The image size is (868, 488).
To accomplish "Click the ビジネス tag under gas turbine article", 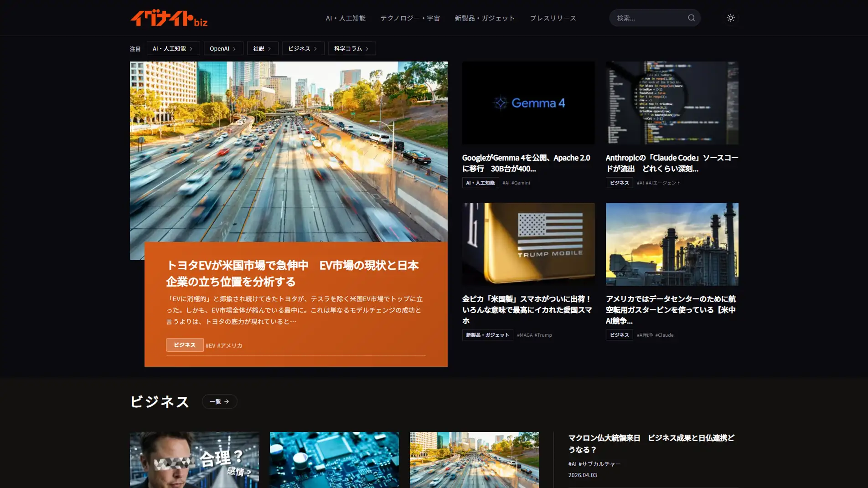I will pos(619,335).
